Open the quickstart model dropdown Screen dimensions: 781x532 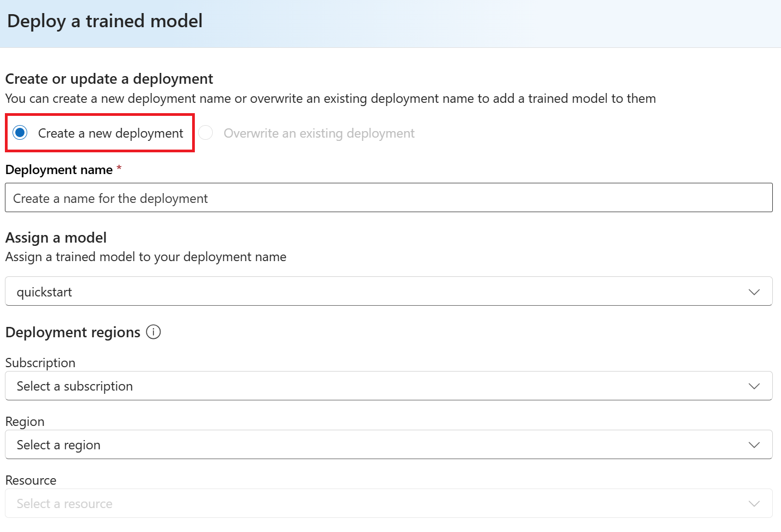[x=381, y=292]
